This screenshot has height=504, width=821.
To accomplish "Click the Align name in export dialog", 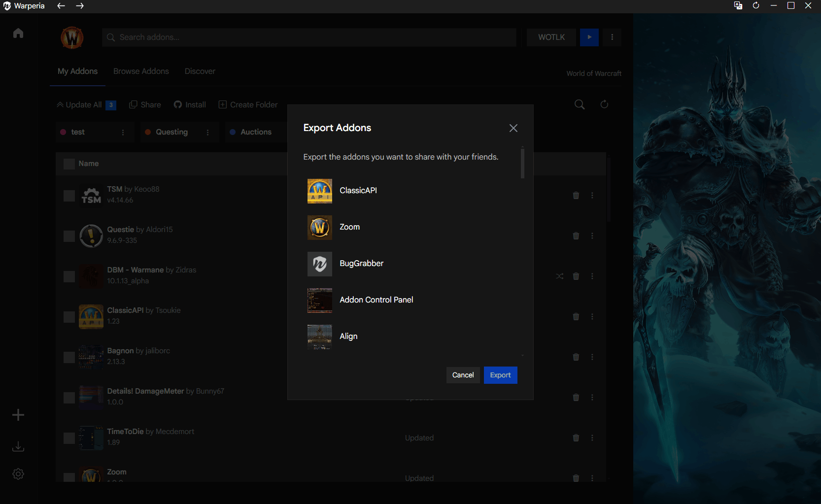I will point(348,336).
